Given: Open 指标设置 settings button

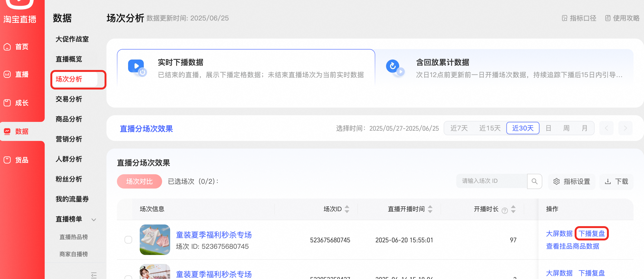Looking at the screenshot, I should 571,181.
